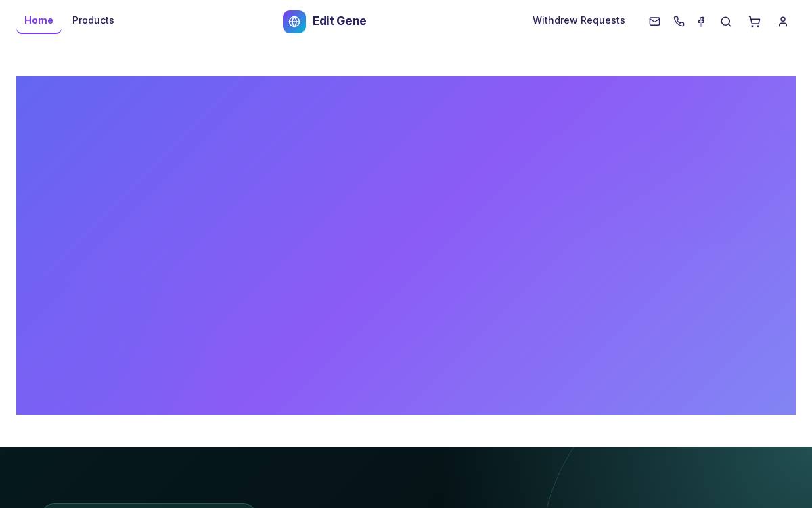Viewport: 812px width, 508px height.
Task: Open the Home navigation tab
Action: coord(39,20)
